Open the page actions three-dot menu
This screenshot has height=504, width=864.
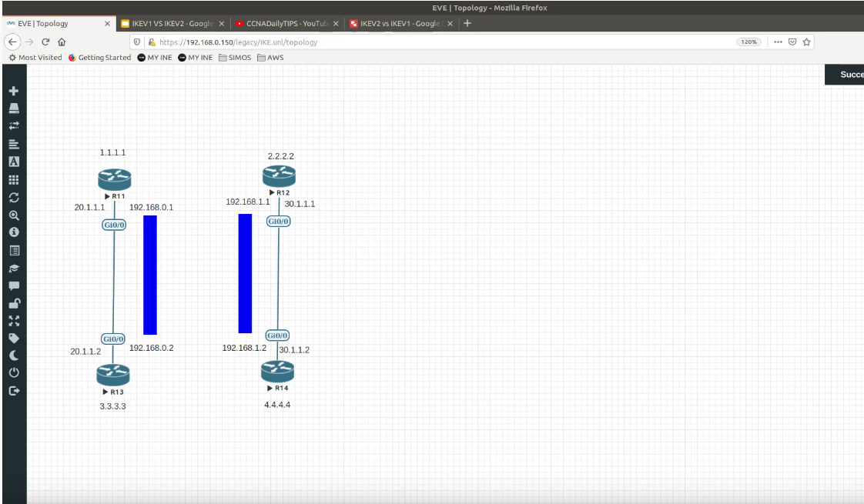pos(778,42)
